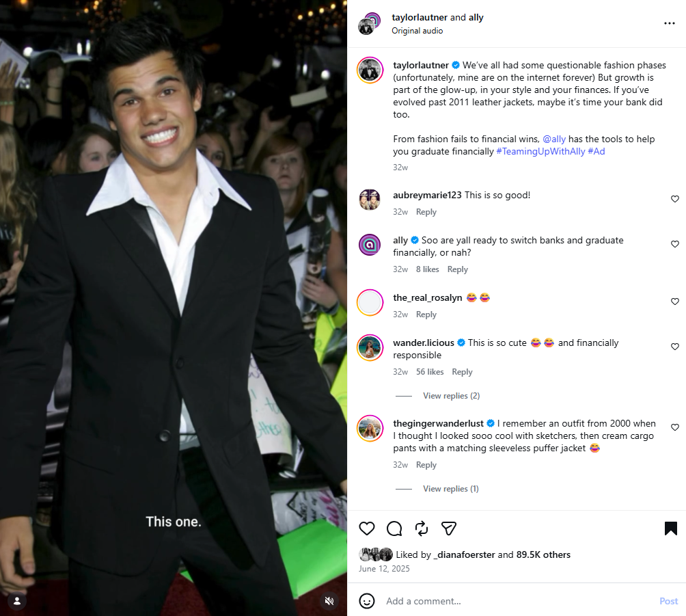Toggle the saved bookmark icon

click(670, 528)
